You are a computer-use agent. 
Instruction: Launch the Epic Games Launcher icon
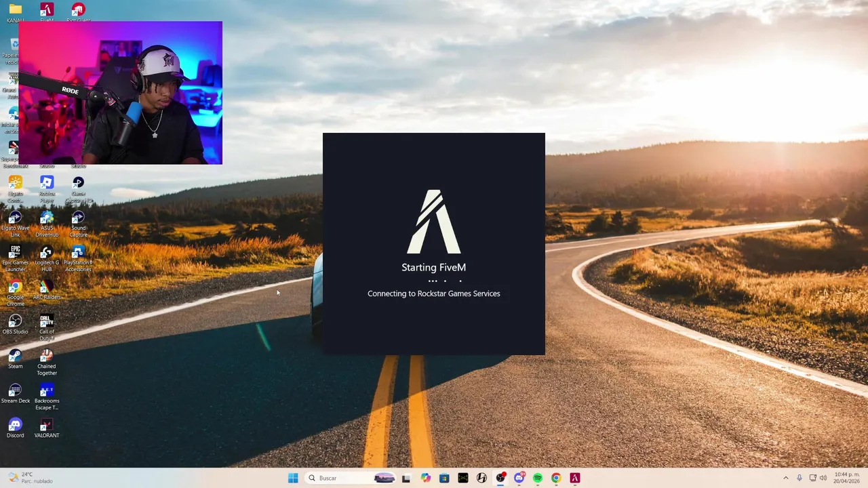point(15,258)
